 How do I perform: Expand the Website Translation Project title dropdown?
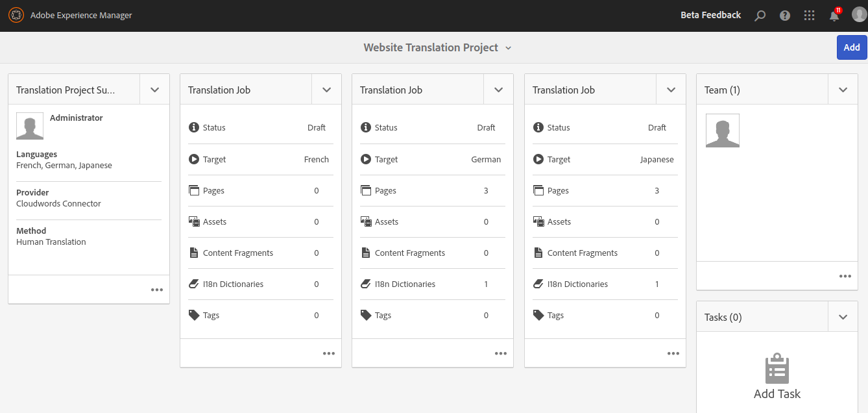[508, 48]
